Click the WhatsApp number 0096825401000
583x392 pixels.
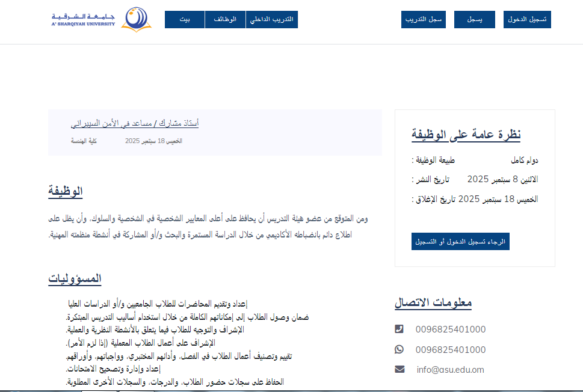(x=450, y=349)
